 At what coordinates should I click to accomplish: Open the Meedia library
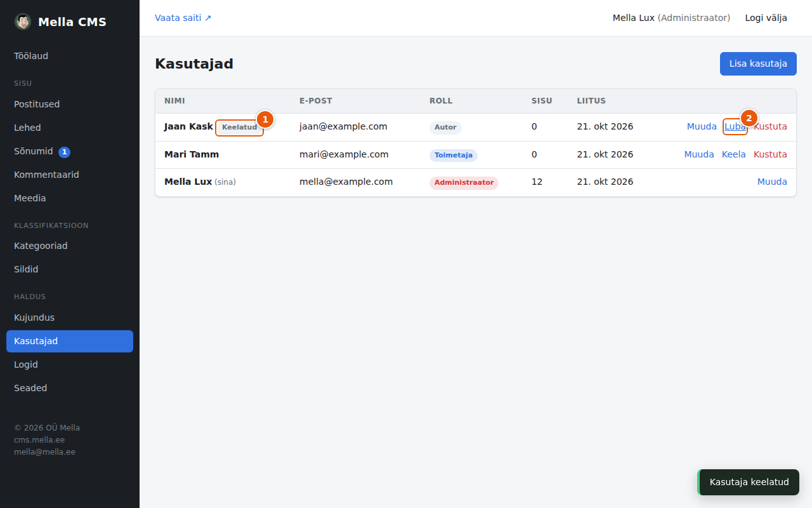(x=70, y=198)
